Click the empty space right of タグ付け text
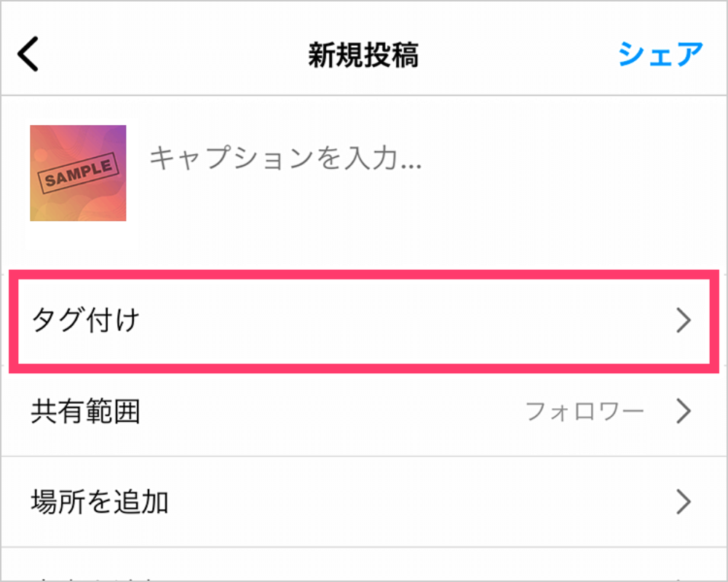 pos(400,320)
